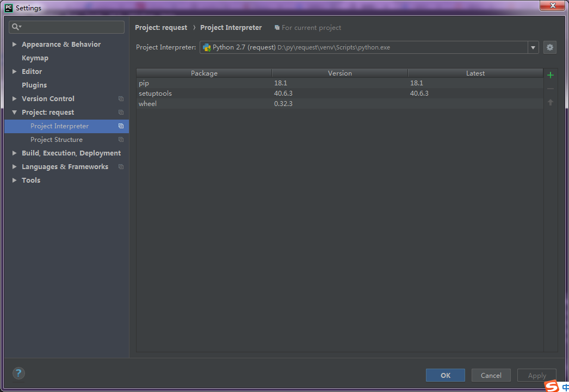Select the Build, Execution, Deployment label

tap(71, 153)
